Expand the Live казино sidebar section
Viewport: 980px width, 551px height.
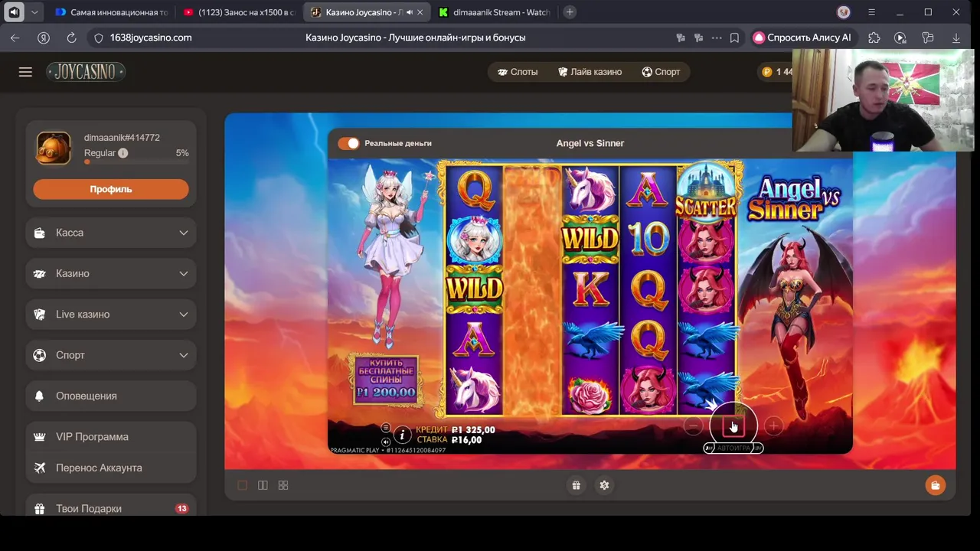click(x=111, y=315)
